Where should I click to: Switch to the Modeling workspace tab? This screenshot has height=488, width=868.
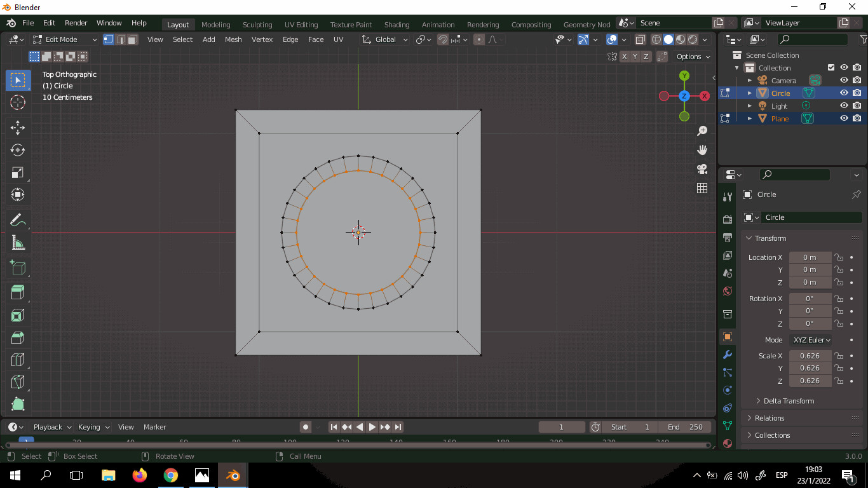point(215,25)
